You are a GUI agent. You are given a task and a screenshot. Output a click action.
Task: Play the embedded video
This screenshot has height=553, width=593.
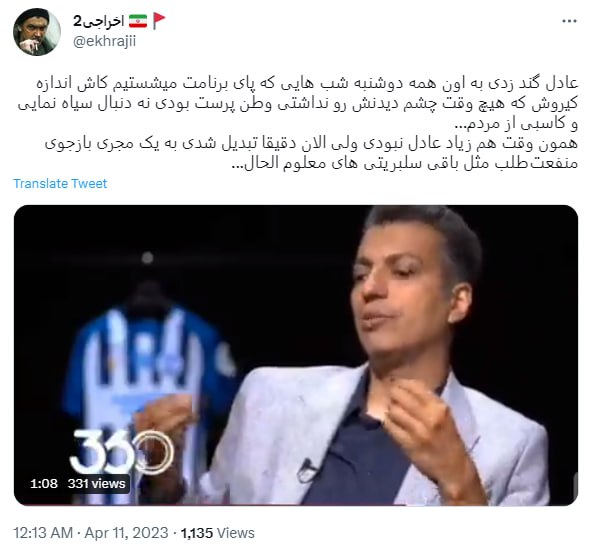(x=296, y=355)
